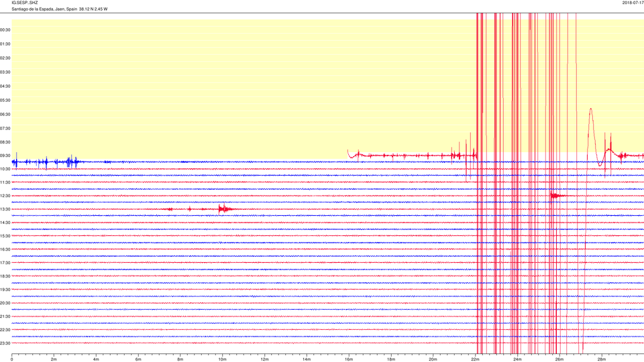Click the 2m tick label on the axis
This screenshot has height=362, width=644.
click(54, 359)
